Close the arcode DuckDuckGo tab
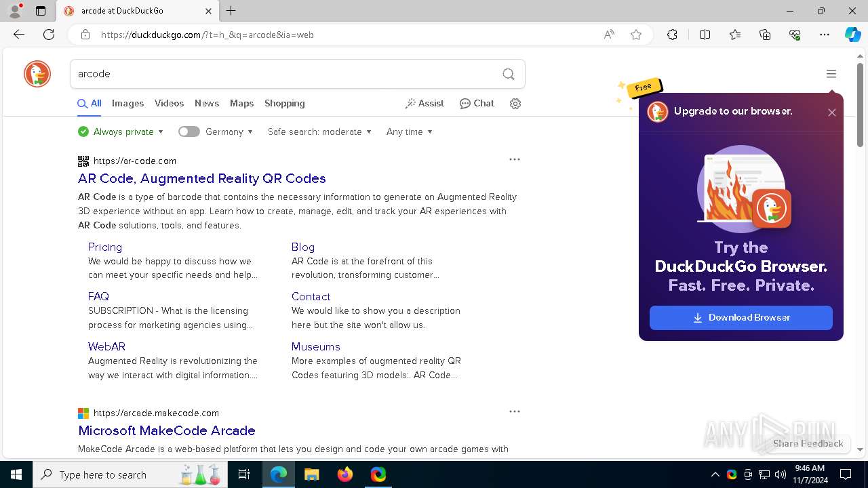Viewport: 868px width, 488px height. 208,11
